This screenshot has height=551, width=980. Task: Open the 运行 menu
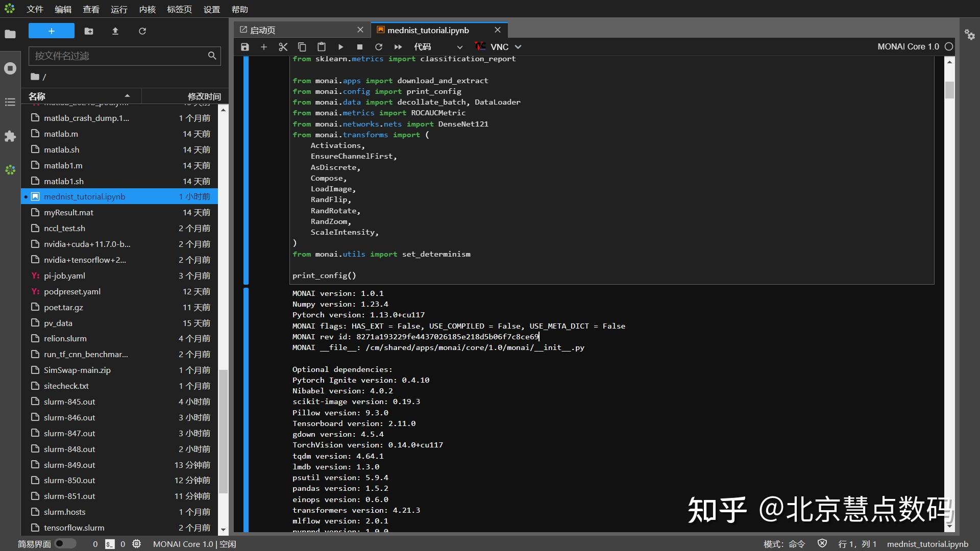118,9
